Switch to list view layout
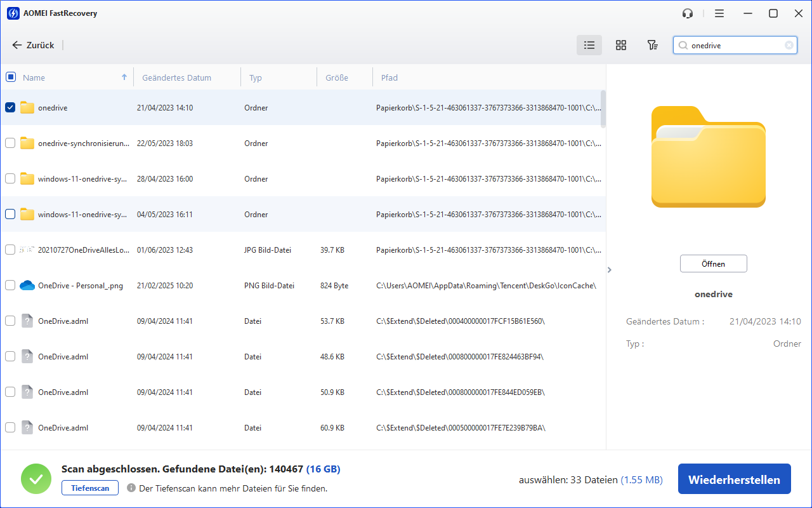 [x=589, y=45]
